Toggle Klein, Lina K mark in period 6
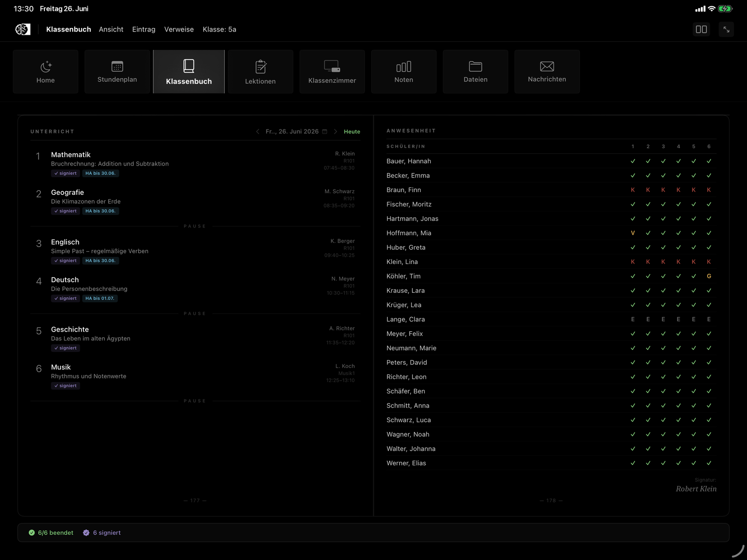 709,262
